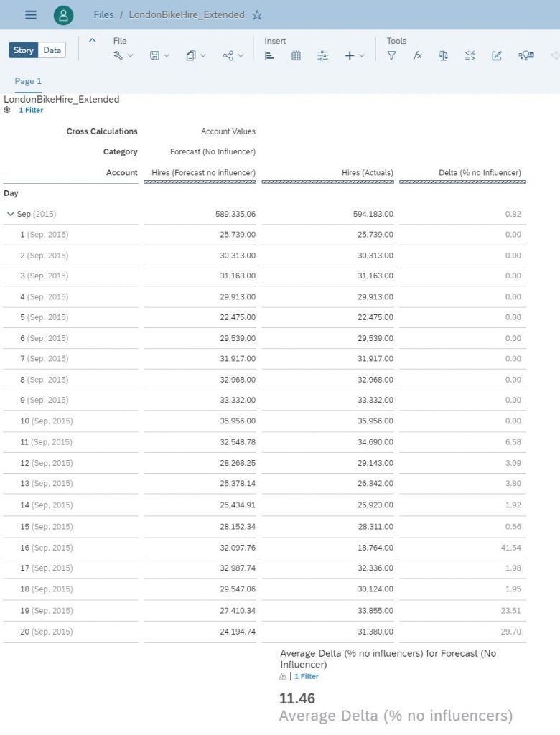Viewport: 560px width, 735px height.
Task: Open the story filter funnel tool
Action: coord(391,56)
